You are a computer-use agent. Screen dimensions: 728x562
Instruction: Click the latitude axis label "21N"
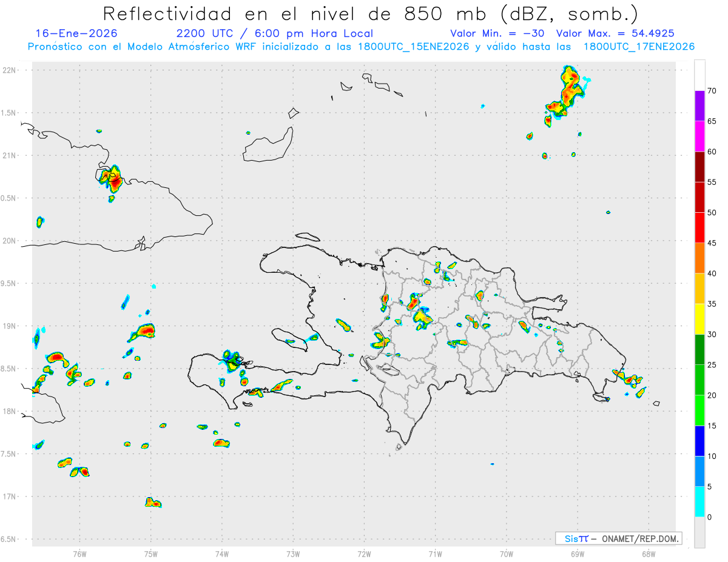[x=10, y=155]
